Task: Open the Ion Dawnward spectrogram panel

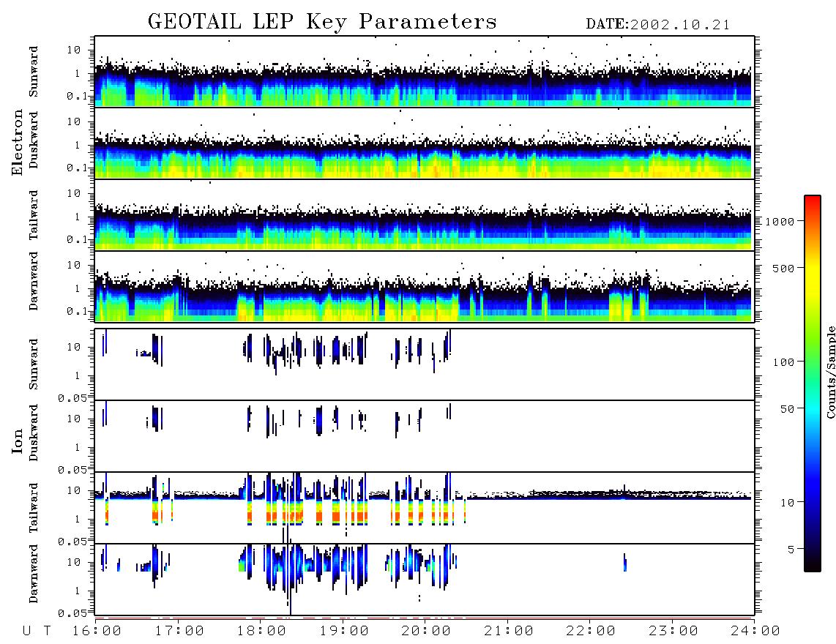Action: [x=425, y=579]
